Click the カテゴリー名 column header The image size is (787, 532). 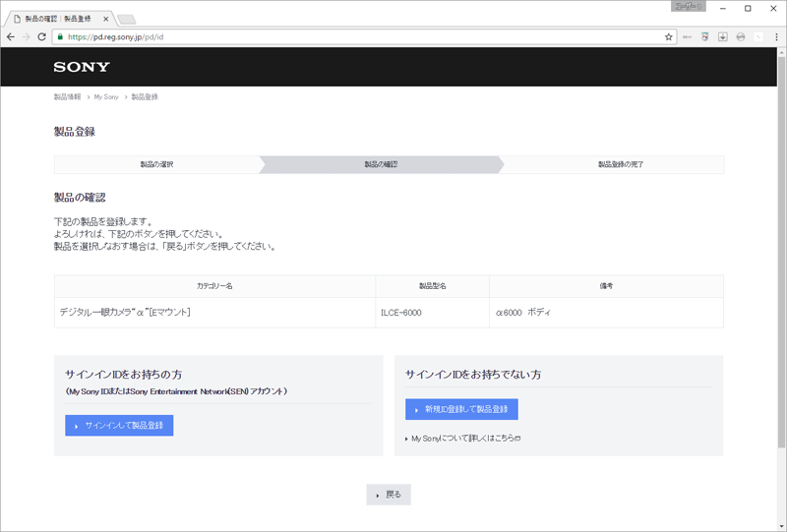(x=214, y=286)
